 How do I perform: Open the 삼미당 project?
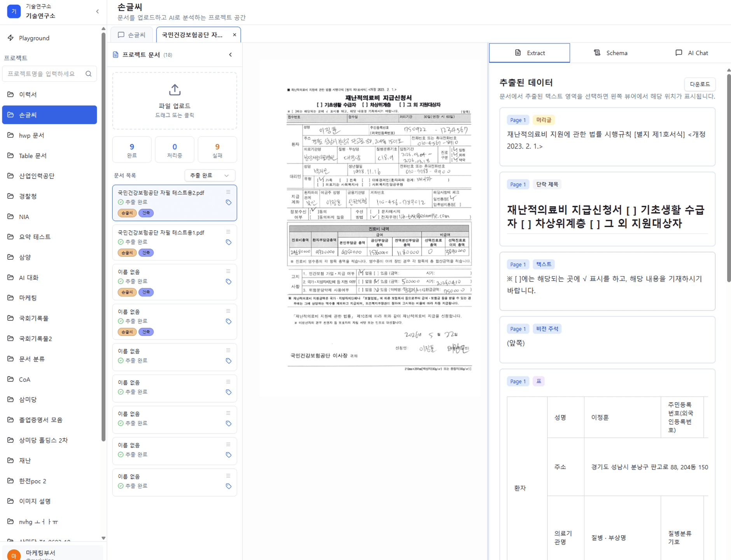[x=49, y=399]
